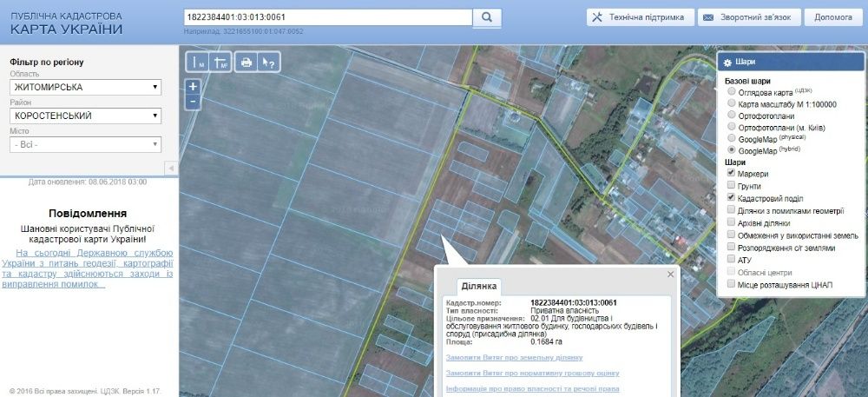Viewport: 868px width, 397px height.
Task: Click the Повідомлення heading
Action: click(x=88, y=213)
